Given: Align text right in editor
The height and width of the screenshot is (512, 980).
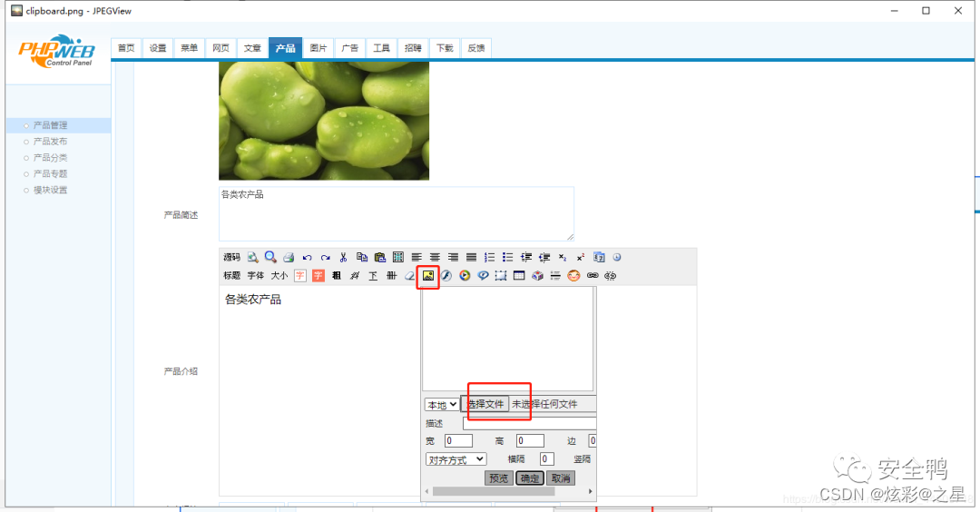Looking at the screenshot, I should point(453,258).
